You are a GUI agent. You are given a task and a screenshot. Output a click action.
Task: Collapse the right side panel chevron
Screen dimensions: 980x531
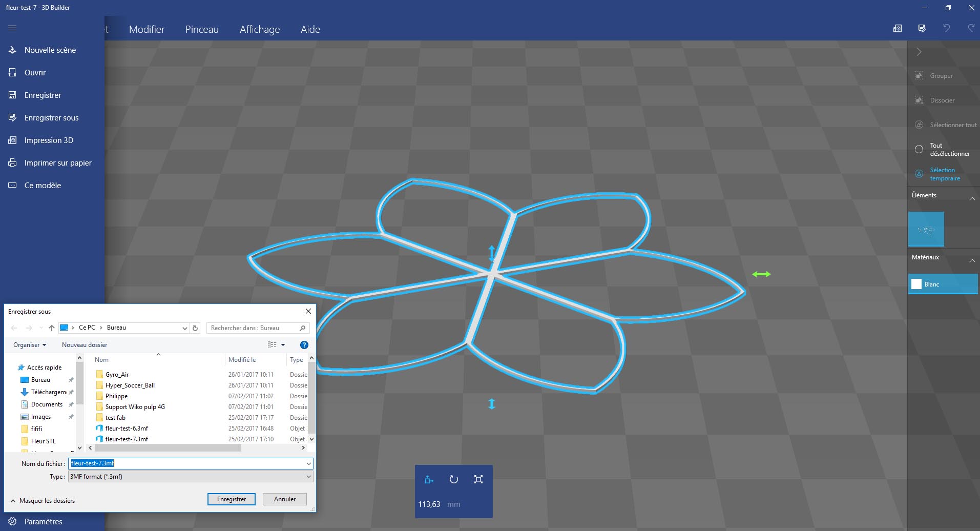[919, 52]
